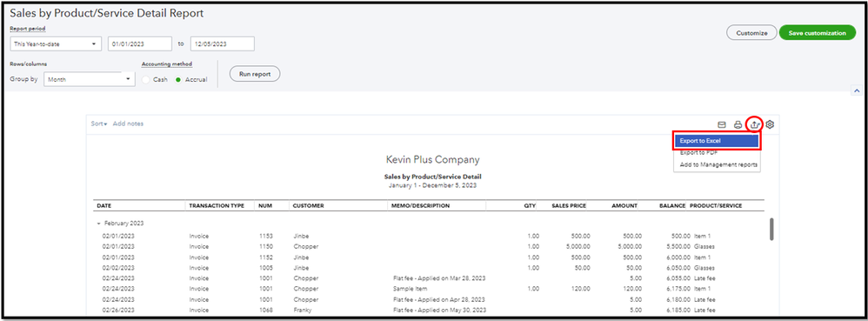
Task: Click the start date field 01/01/2023
Action: coord(140,43)
